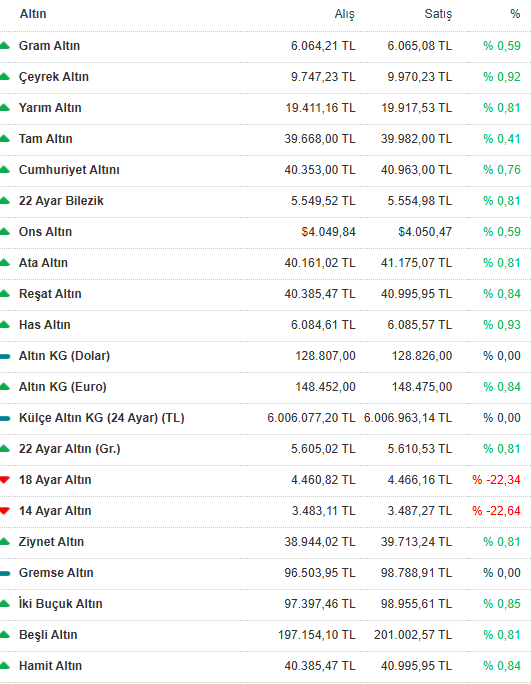531x684 pixels.
Task: Select the Reşat Altın row name
Action: 50,294
